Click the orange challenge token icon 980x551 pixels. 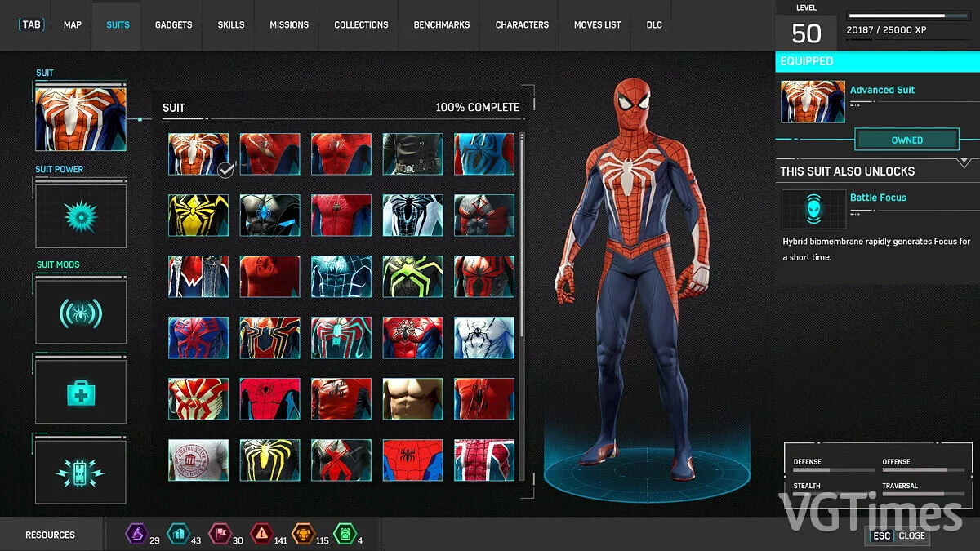(302, 534)
